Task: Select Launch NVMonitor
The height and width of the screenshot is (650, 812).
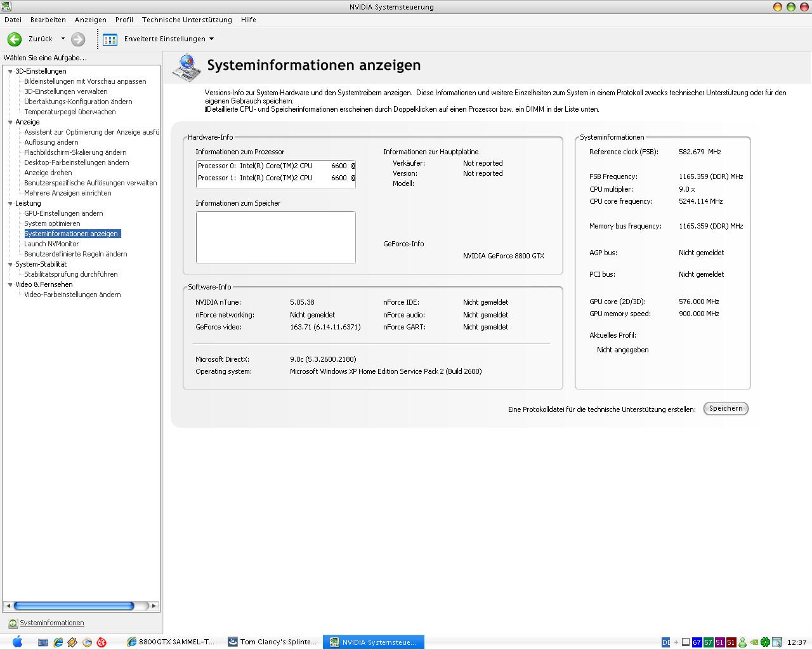Action: [51, 244]
